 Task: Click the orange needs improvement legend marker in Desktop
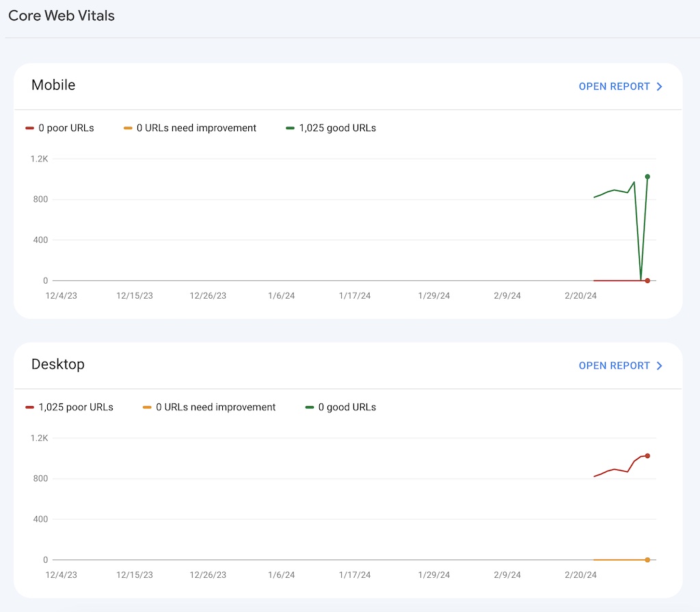[x=147, y=408]
